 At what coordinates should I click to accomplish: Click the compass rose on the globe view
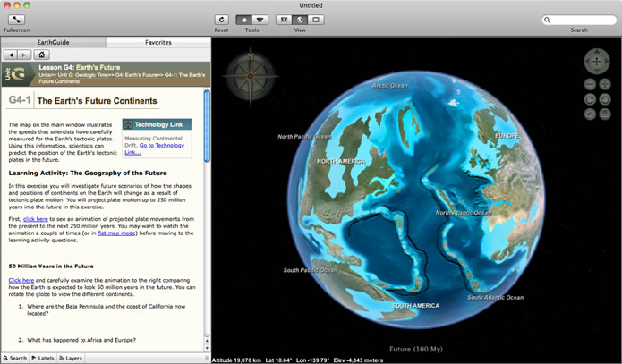click(x=251, y=76)
